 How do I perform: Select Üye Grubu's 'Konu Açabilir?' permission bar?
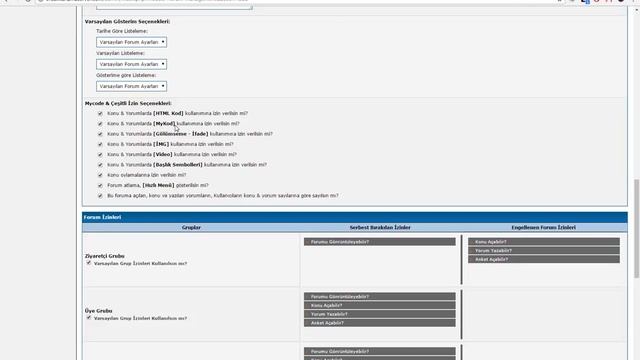click(x=380, y=305)
